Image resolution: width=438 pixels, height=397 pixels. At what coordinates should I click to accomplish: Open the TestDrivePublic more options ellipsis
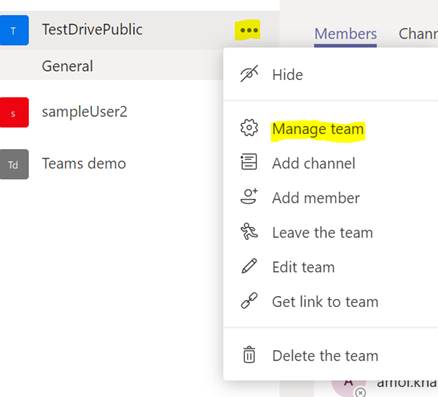pos(249,30)
